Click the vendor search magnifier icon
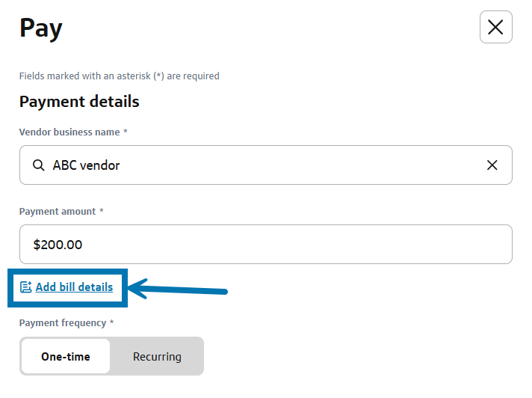 (39, 165)
